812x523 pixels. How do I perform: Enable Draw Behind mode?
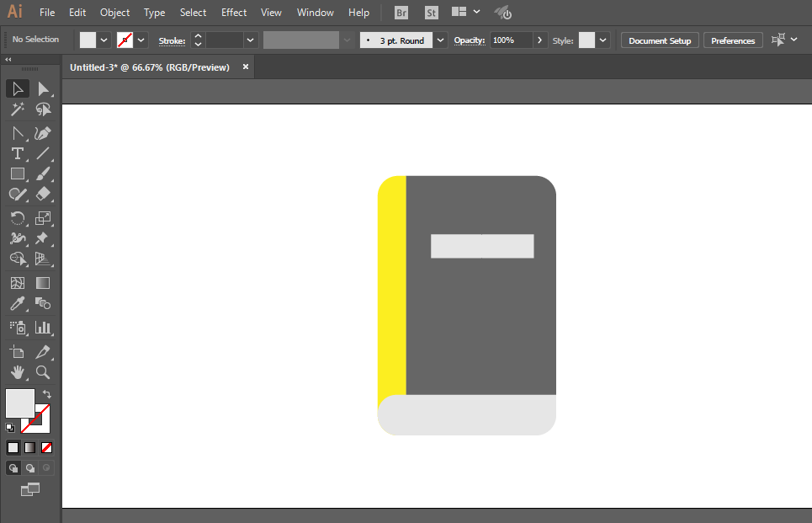point(30,468)
